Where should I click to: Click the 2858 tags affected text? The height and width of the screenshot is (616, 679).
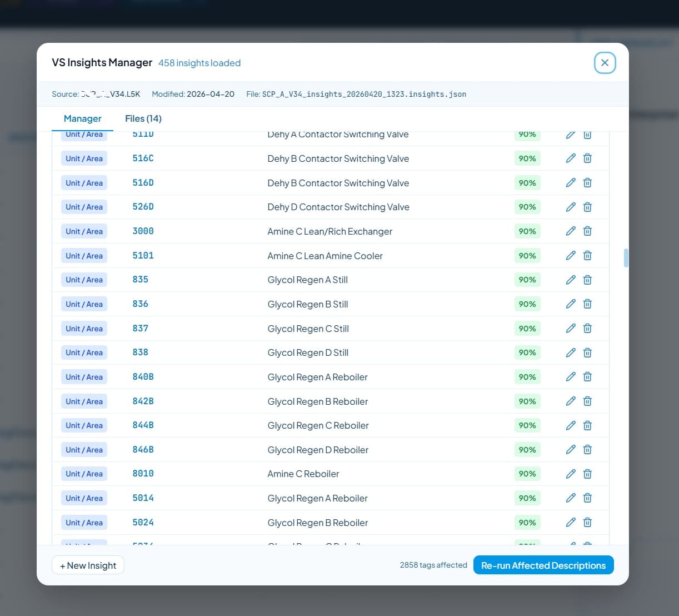point(433,565)
